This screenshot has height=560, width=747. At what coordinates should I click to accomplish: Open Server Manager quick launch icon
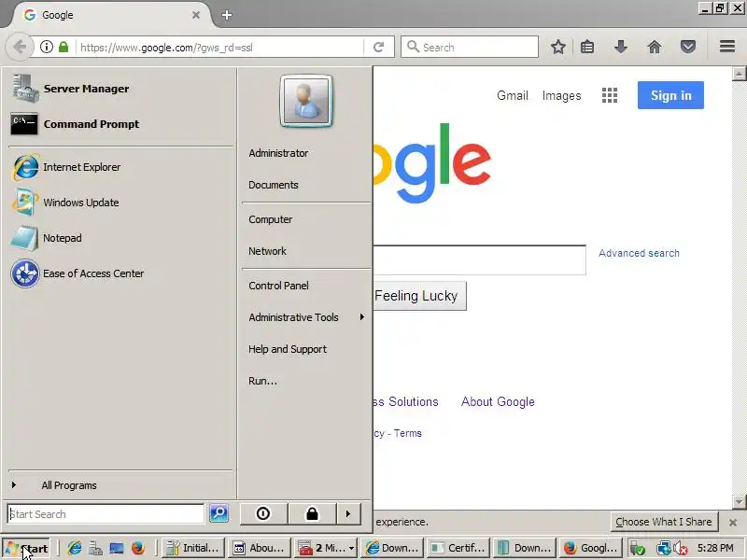(95, 548)
